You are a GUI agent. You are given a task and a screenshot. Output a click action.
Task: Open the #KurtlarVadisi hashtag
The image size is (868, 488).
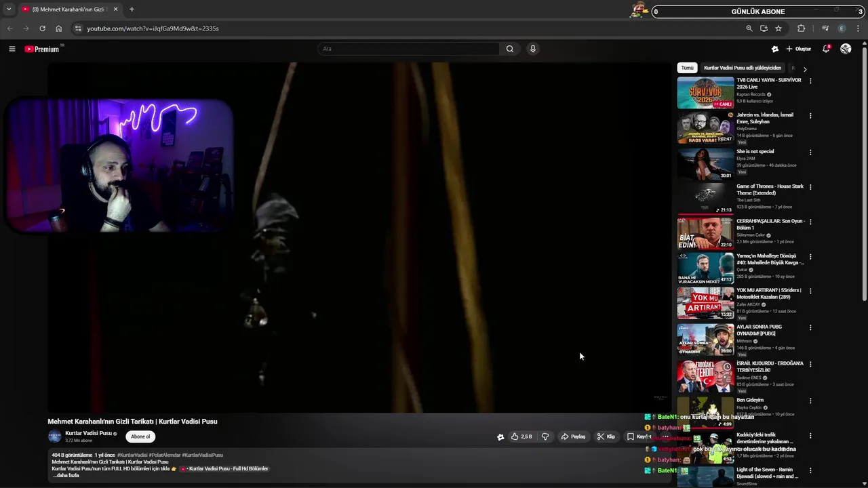point(132,455)
